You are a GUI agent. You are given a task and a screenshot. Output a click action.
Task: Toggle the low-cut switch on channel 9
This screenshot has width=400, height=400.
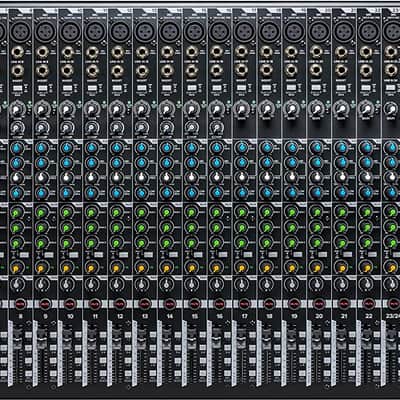point(42,88)
